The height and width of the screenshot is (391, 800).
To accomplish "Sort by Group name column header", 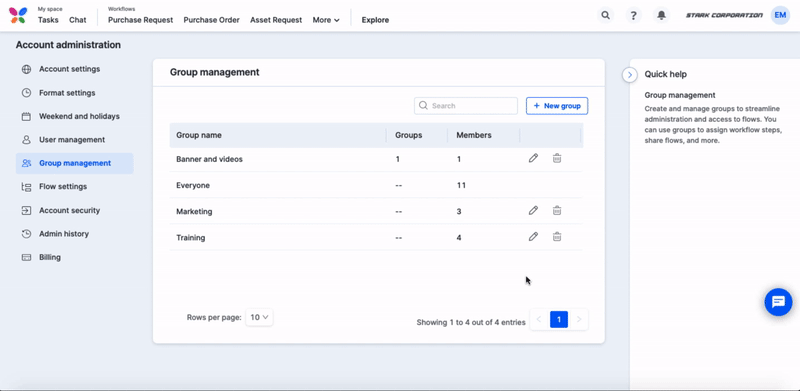I will [199, 135].
